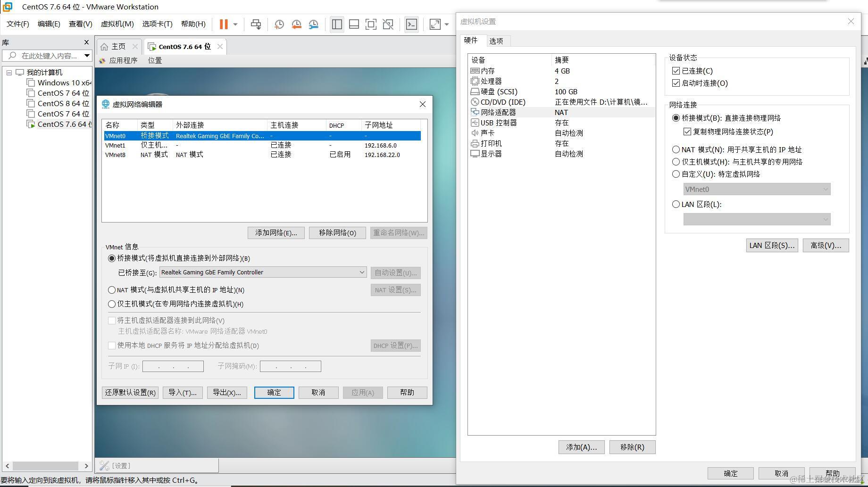
Task: Take a snapshot with the clock-plus icon
Action: (279, 24)
